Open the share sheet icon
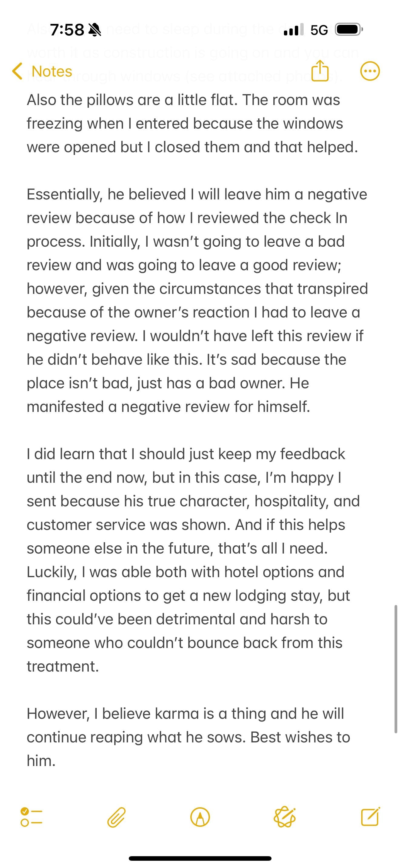This screenshot has width=400, height=868. pyautogui.click(x=320, y=71)
